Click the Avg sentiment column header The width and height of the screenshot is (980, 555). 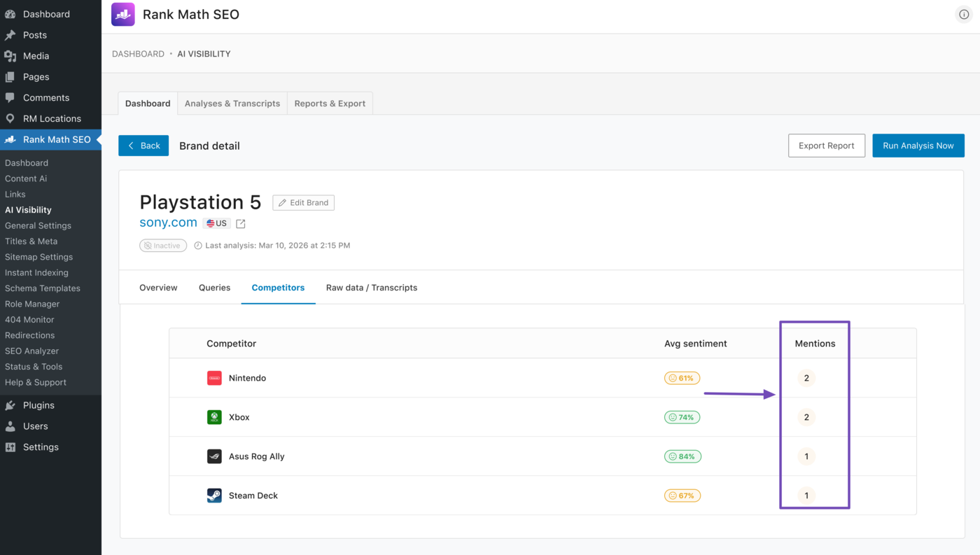click(695, 344)
